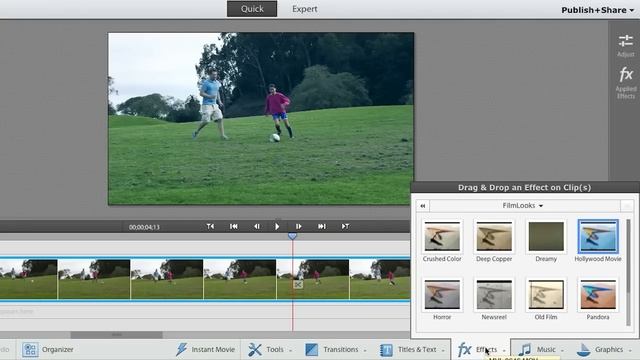
Task: Click the Music label
Action: tap(546, 349)
